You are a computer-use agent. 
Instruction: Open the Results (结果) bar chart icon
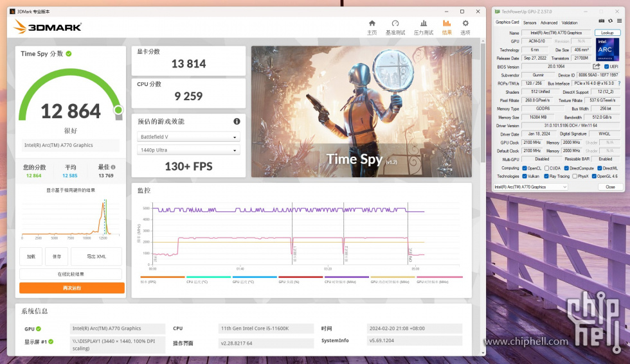click(x=447, y=23)
